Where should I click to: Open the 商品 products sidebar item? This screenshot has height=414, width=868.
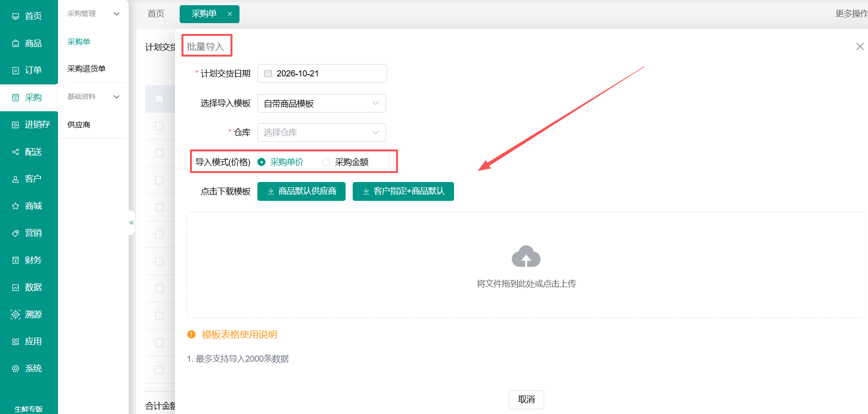29,43
